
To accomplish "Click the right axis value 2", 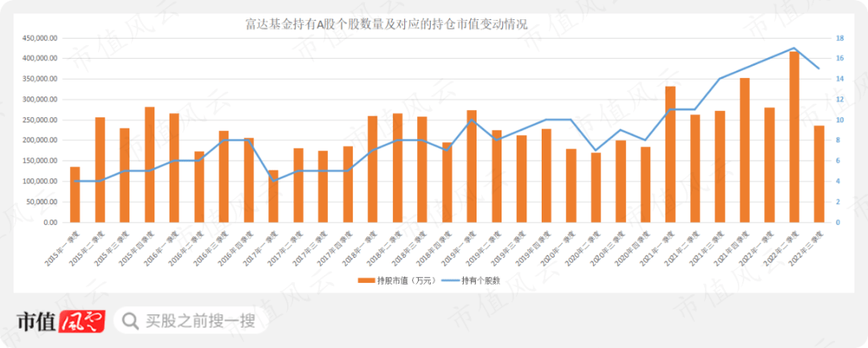I will pos(838,202).
